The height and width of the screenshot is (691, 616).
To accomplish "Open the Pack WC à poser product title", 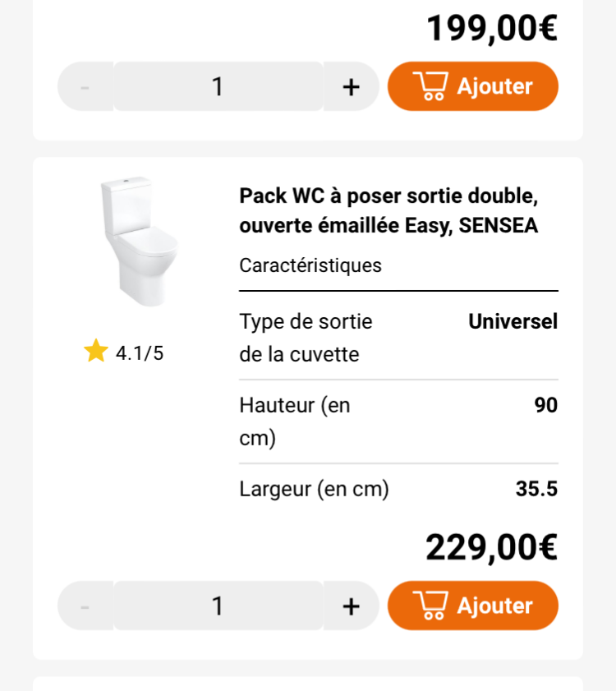I will click(x=388, y=210).
